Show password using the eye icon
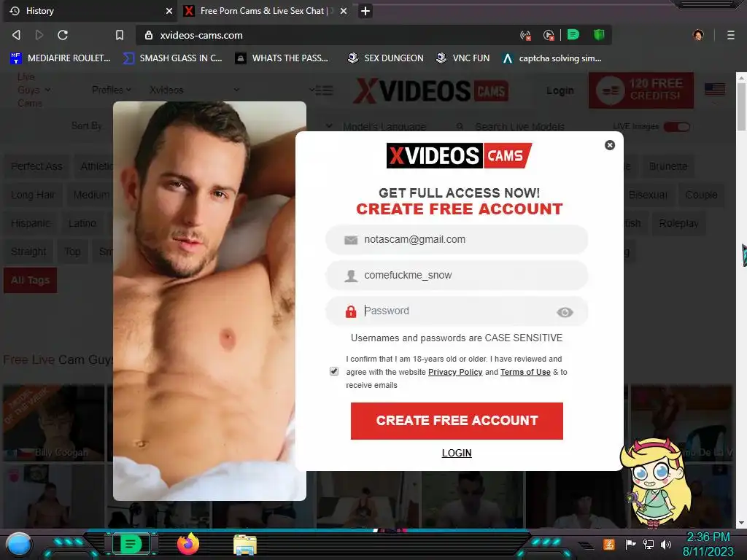The image size is (747, 560). point(565,312)
